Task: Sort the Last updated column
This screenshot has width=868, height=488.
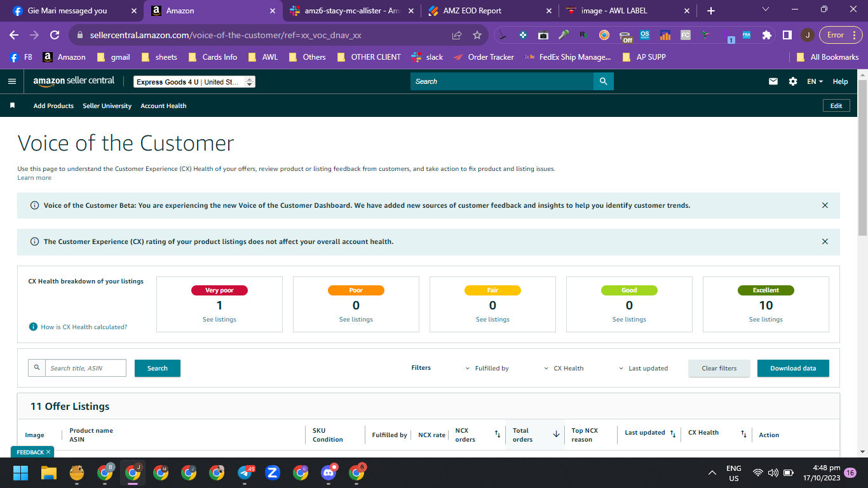Action: (x=673, y=434)
